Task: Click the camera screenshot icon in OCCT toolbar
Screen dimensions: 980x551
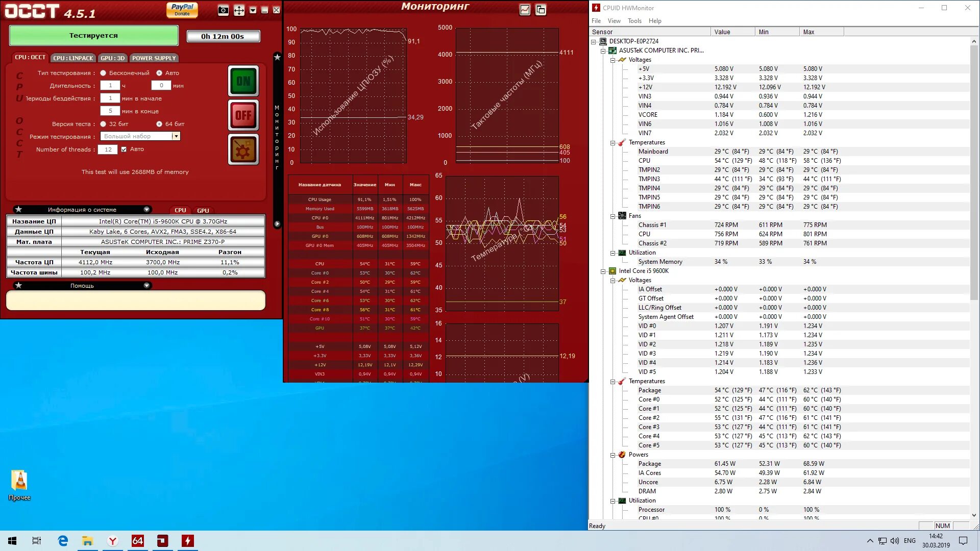Action: 223,10
